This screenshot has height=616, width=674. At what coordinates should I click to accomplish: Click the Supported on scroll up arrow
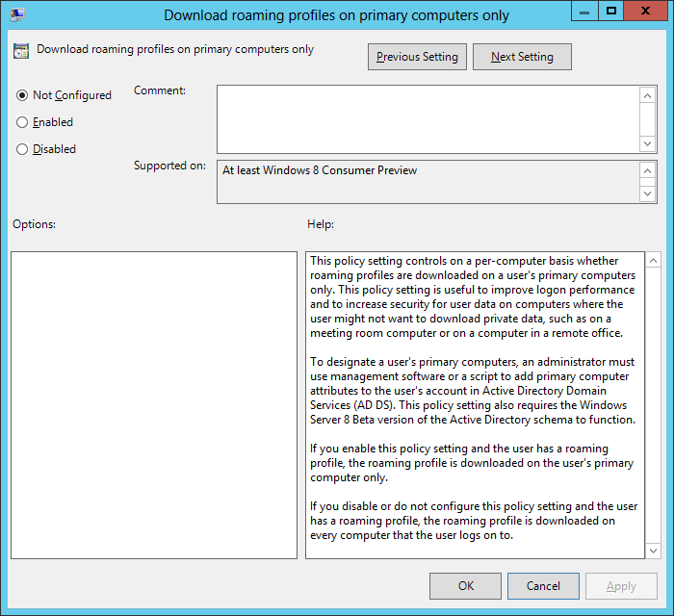(648, 170)
